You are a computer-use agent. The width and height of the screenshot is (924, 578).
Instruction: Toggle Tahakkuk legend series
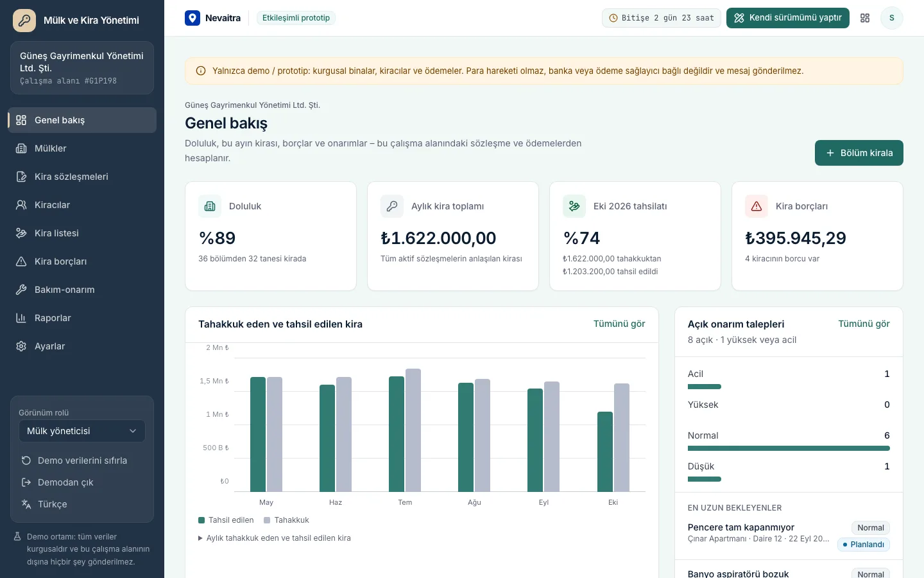point(287,520)
